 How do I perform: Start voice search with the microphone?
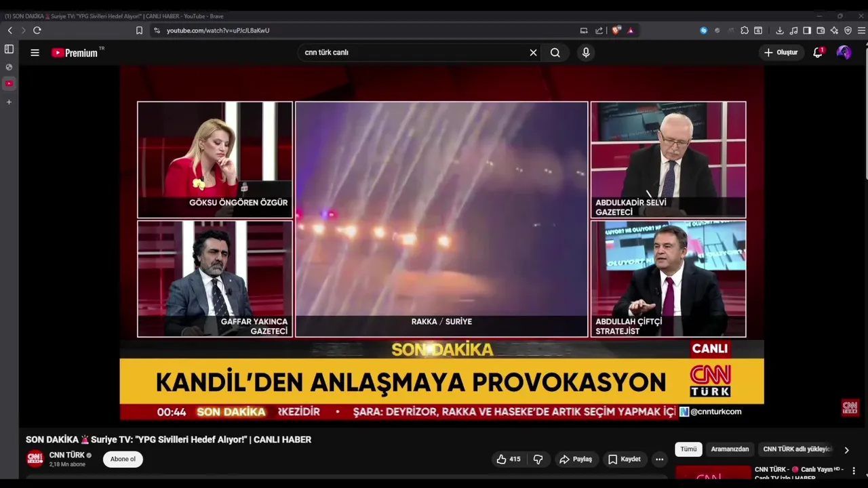(x=586, y=52)
